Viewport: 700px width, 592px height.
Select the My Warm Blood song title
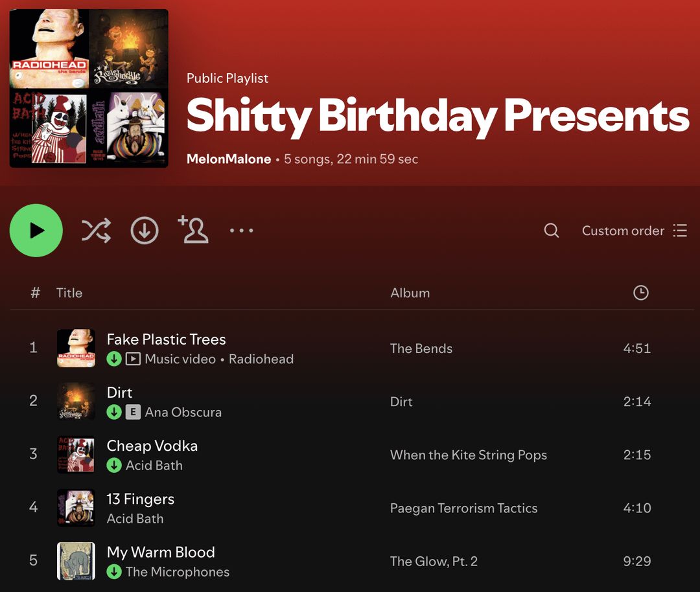tap(161, 552)
